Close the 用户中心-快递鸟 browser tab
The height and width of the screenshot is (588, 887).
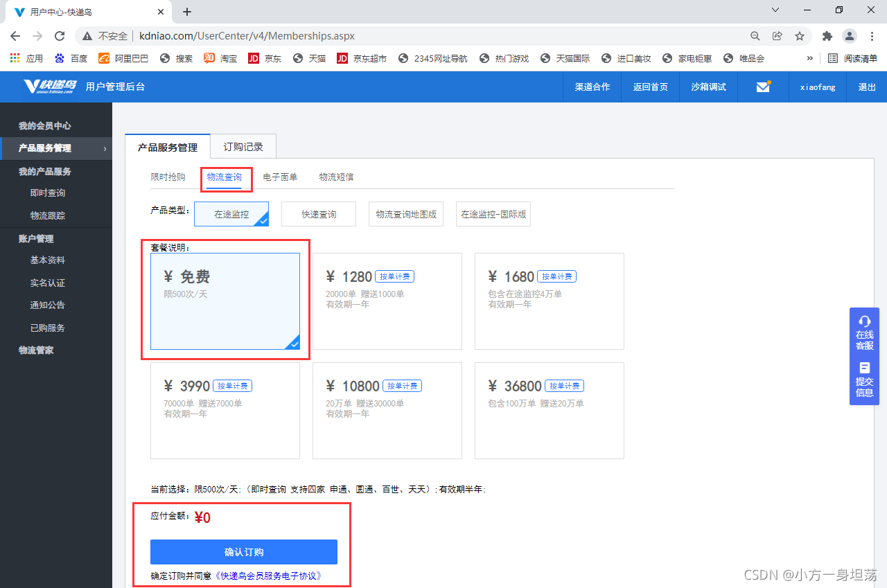point(161,12)
